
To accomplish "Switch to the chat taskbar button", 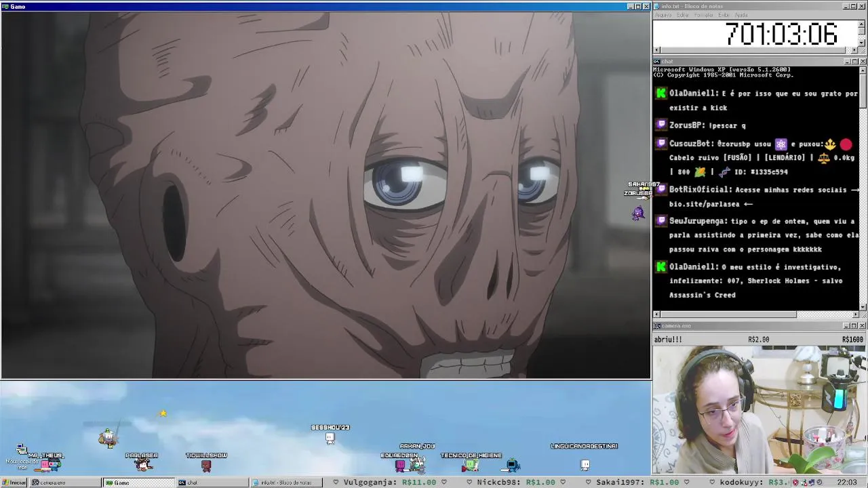I will pyautogui.click(x=212, y=483).
